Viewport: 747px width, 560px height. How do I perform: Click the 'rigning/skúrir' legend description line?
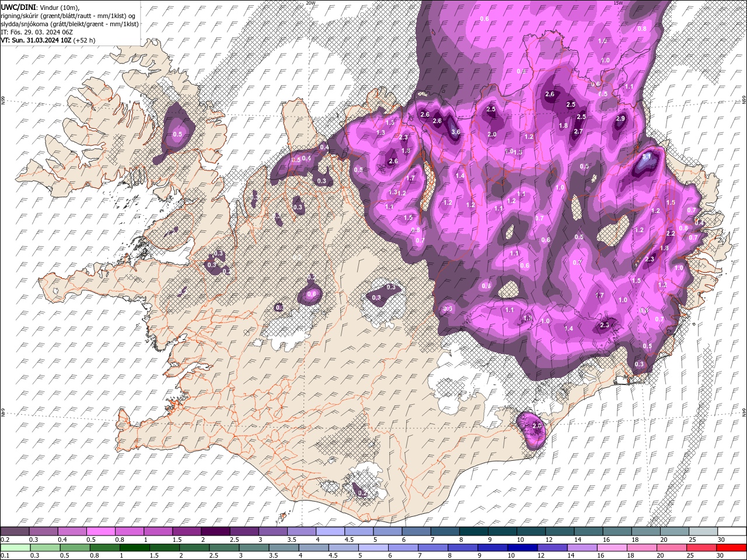(x=69, y=16)
